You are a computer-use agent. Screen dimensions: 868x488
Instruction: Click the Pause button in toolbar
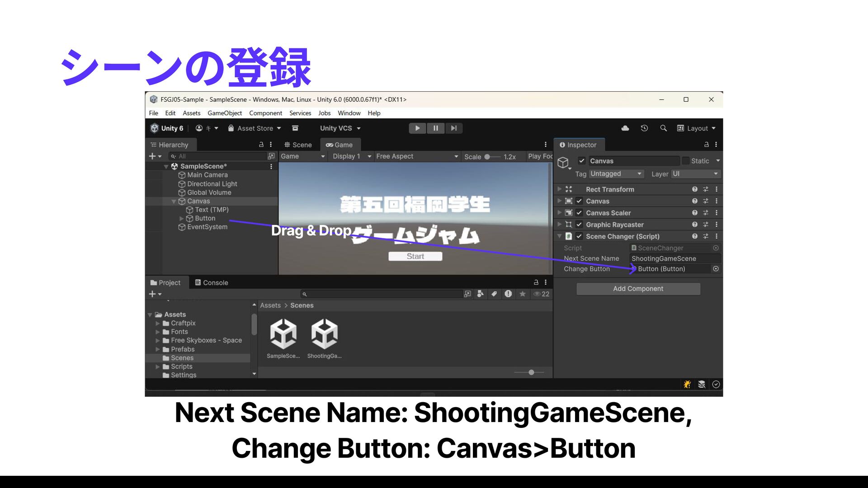click(x=435, y=128)
